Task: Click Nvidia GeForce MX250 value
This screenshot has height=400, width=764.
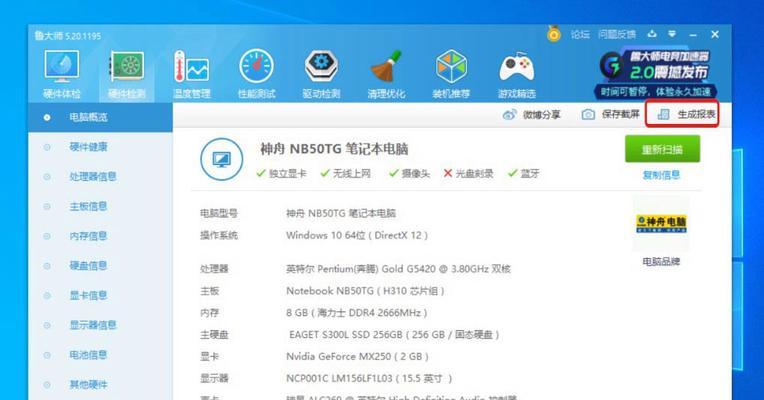Action: (x=357, y=357)
